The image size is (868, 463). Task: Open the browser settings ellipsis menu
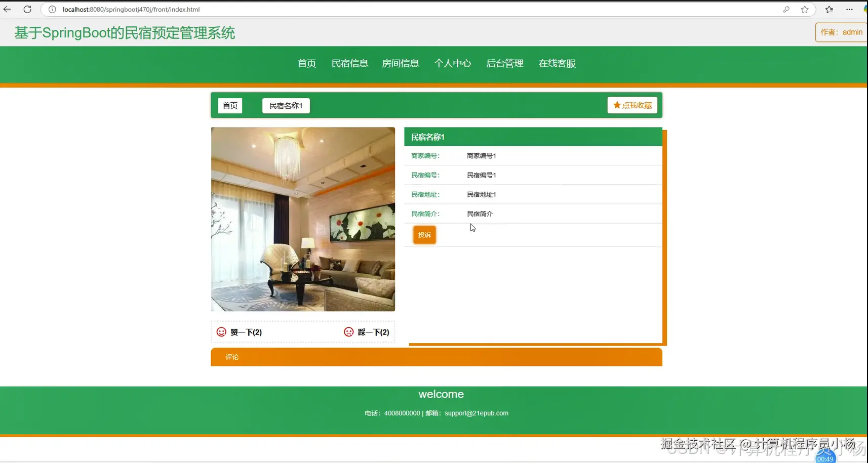coord(850,9)
